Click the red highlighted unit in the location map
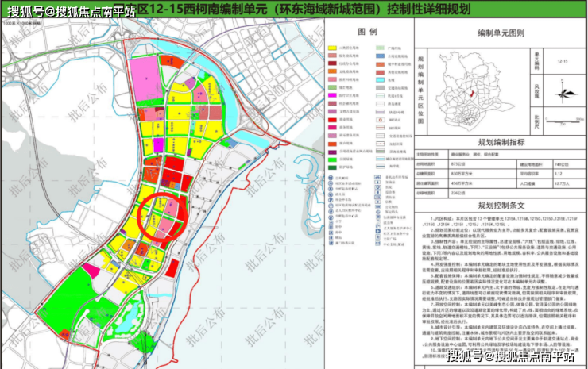 tap(472, 94)
